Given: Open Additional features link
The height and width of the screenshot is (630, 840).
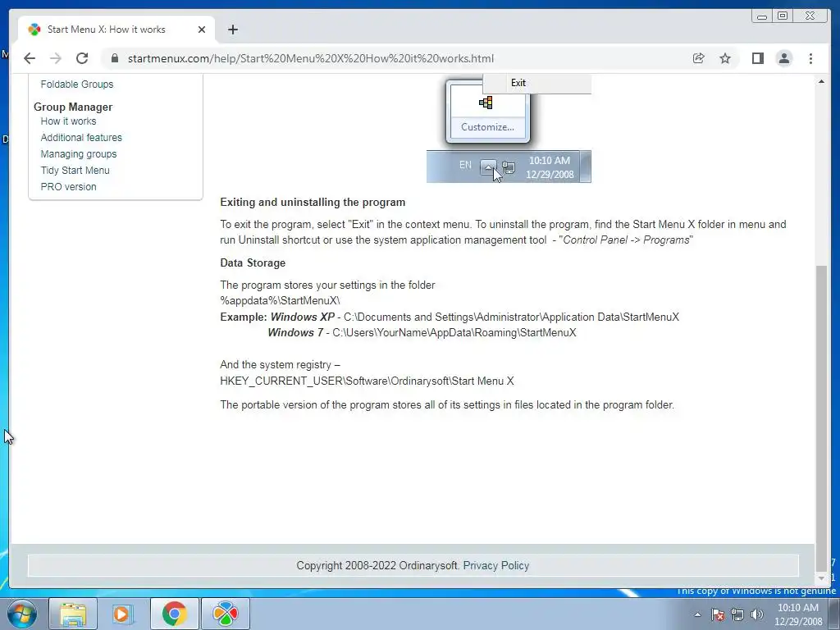Looking at the screenshot, I should coord(81,138).
